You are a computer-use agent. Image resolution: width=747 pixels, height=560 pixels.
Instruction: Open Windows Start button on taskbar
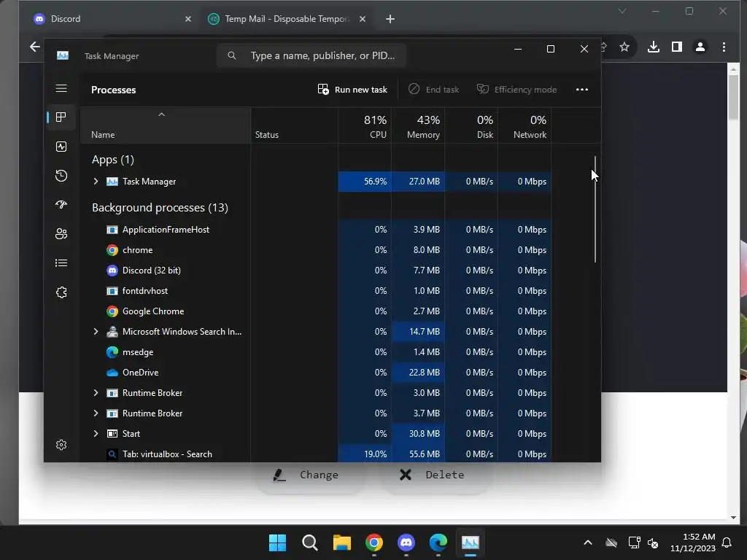277,542
